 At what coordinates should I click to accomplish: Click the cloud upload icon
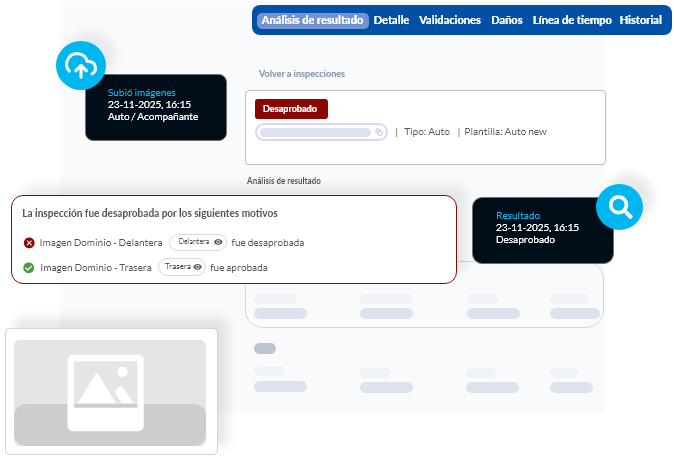click(x=81, y=66)
